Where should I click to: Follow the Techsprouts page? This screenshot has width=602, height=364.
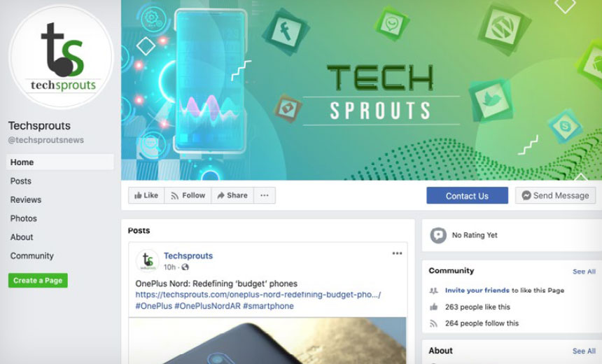coord(188,195)
